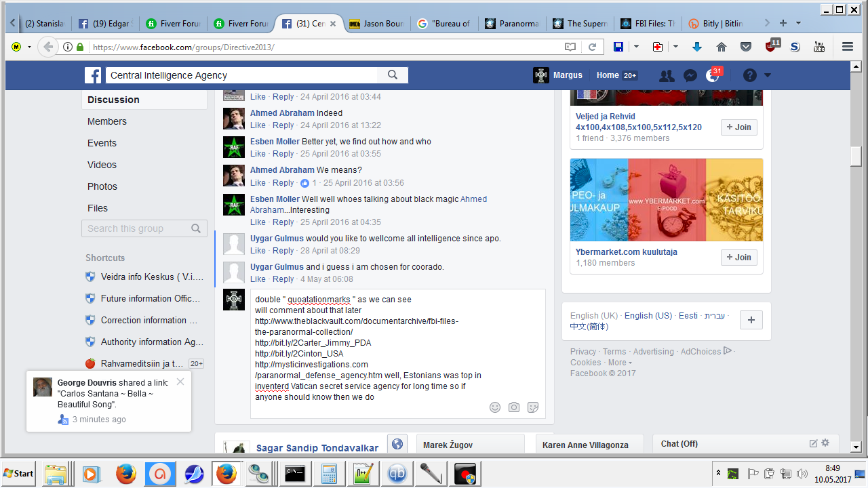Image resolution: width=868 pixels, height=488 pixels.
Task: Open the list all tabs dropdown arrow
Action: point(798,23)
